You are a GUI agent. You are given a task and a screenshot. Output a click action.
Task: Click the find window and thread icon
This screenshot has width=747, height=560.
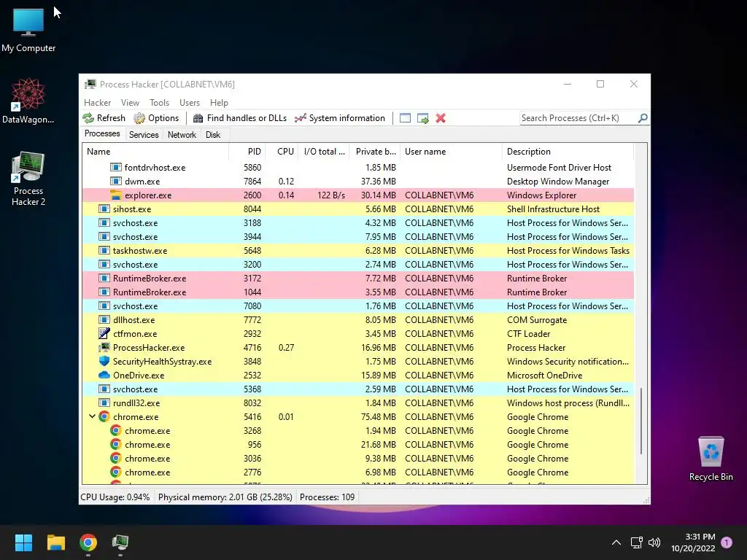click(422, 118)
